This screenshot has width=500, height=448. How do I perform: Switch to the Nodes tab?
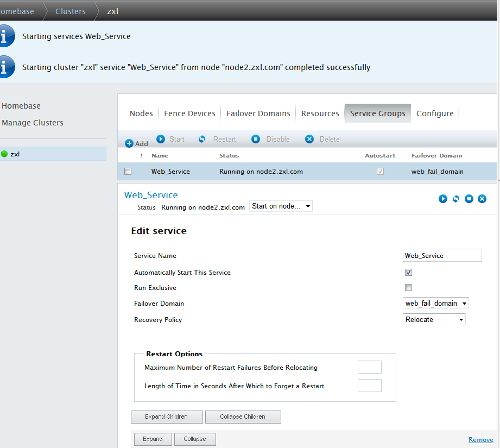tap(141, 113)
